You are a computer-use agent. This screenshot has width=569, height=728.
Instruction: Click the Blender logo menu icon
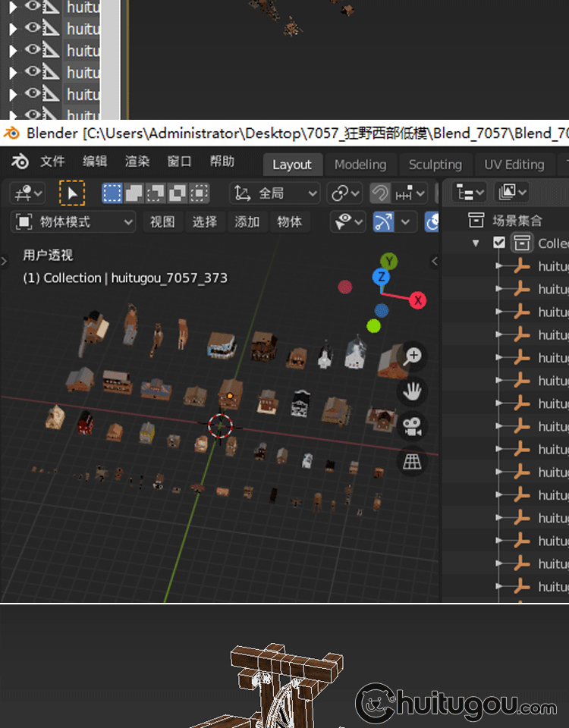(x=20, y=162)
